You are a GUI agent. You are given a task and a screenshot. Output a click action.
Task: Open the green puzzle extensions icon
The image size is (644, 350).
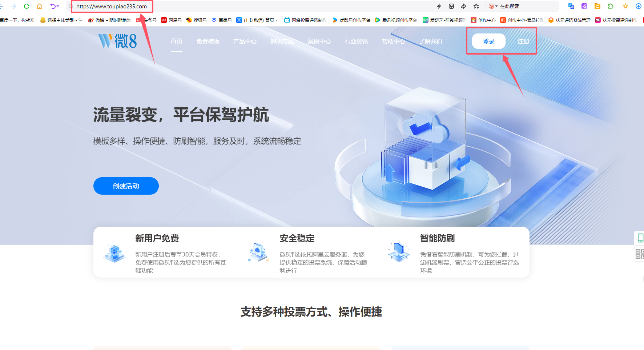(x=611, y=6)
